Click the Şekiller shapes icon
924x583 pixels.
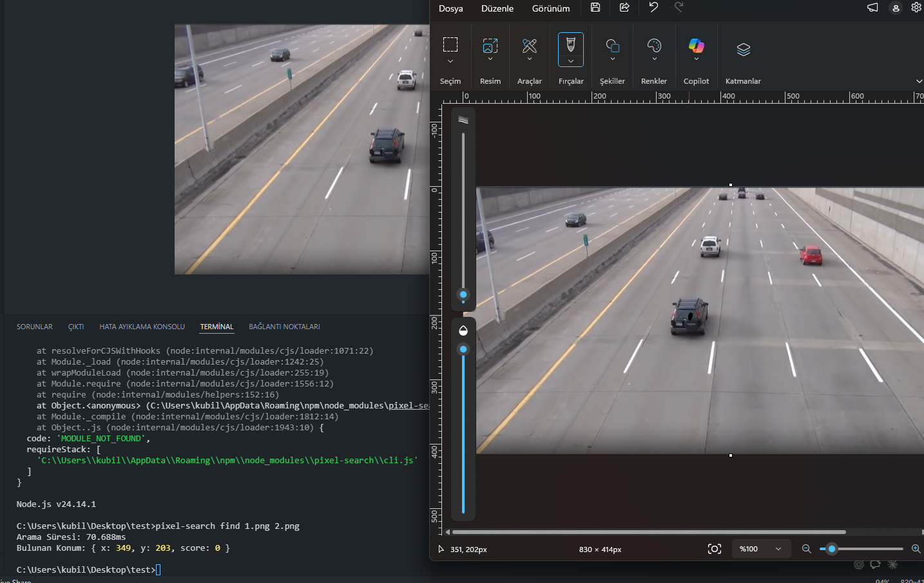(x=613, y=45)
